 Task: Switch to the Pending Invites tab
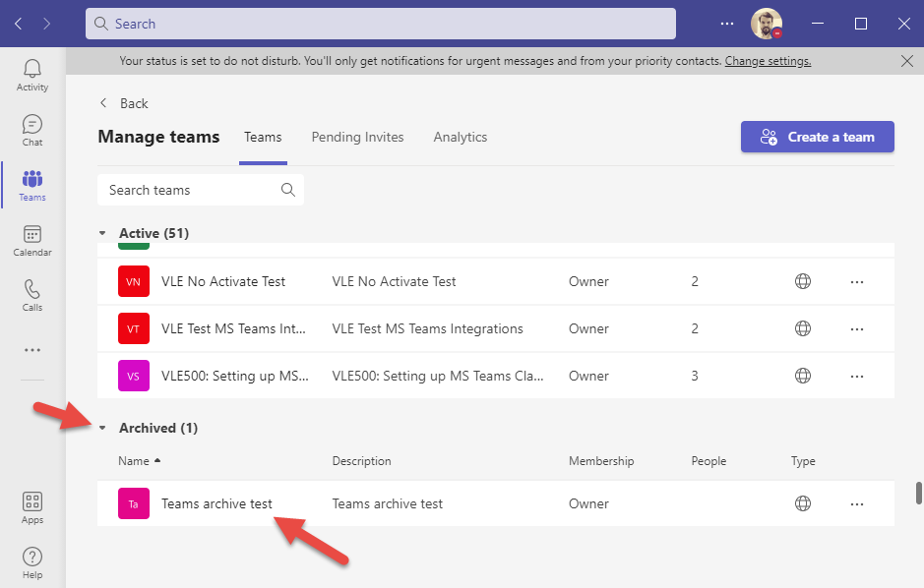[358, 137]
